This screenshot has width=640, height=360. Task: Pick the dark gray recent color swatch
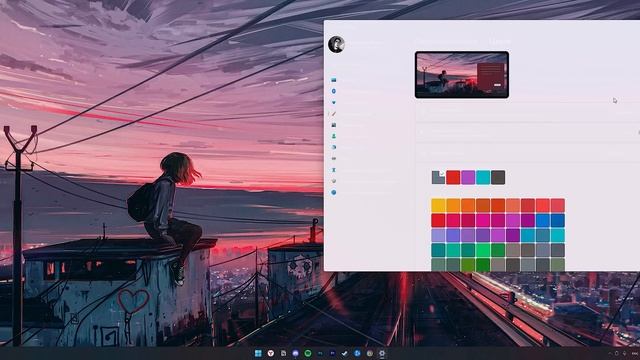coord(498,178)
